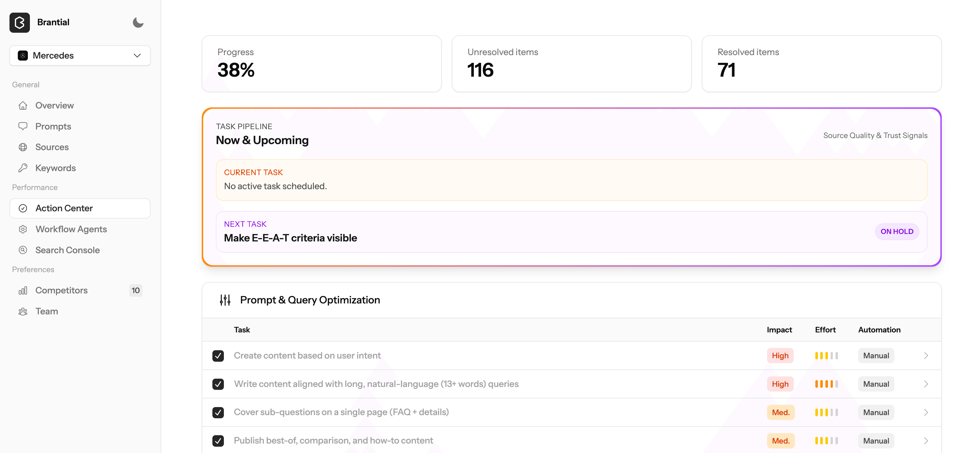Click the Prompt & Query Optimization sliders icon

point(225,300)
